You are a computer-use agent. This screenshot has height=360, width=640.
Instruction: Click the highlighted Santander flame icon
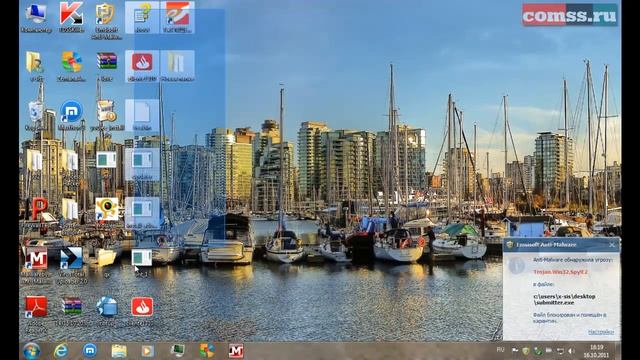pyautogui.click(x=142, y=62)
